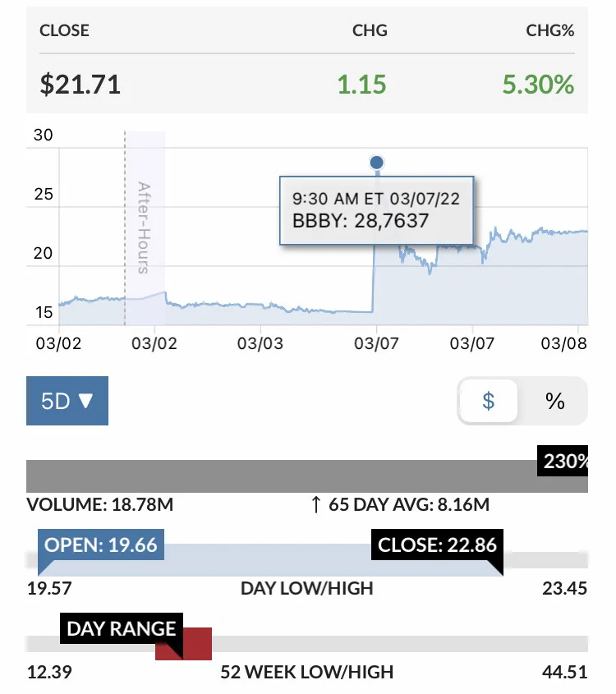This screenshot has width=616, height=694.
Task: Click the 230% volume badge
Action: [563, 461]
